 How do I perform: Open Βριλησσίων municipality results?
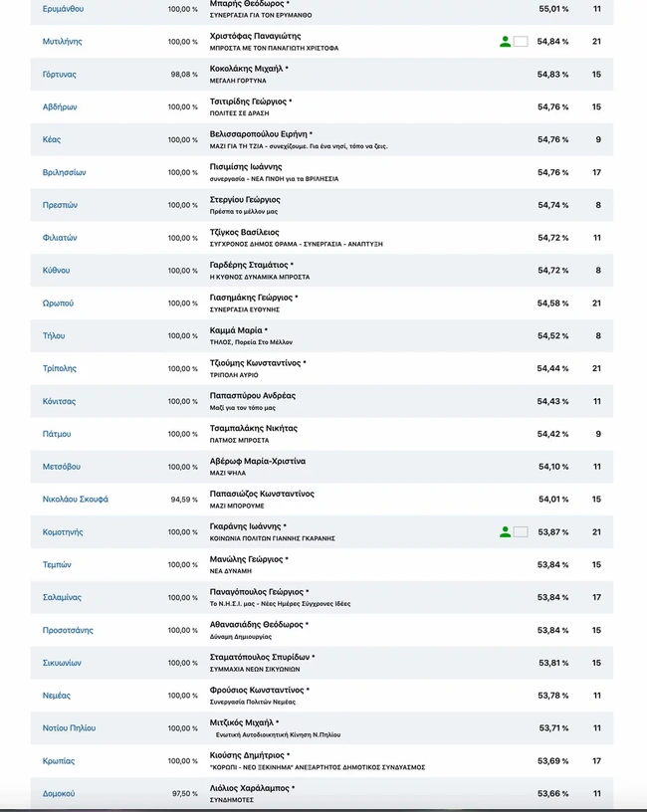[x=64, y=173]
